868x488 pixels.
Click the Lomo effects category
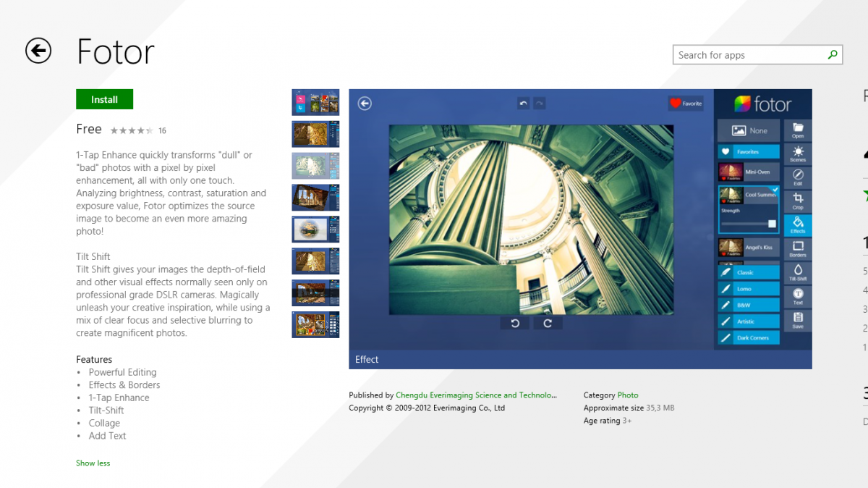tap(749, 289)
